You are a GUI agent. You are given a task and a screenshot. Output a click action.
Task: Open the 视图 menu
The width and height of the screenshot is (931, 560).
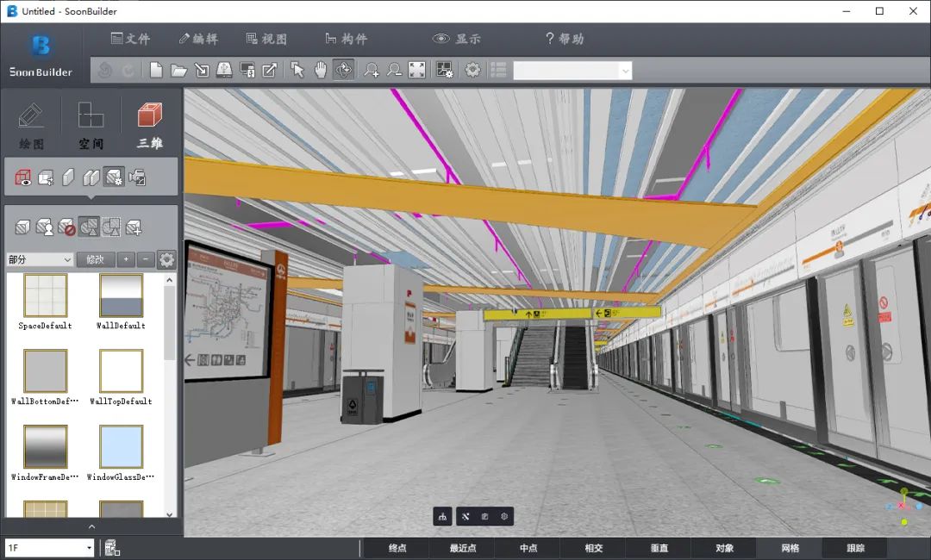267,37
